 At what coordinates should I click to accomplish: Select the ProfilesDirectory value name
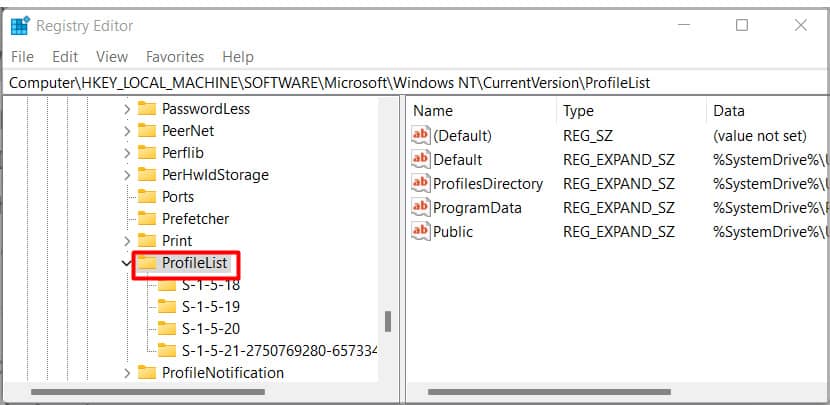[x=488, y=184]
